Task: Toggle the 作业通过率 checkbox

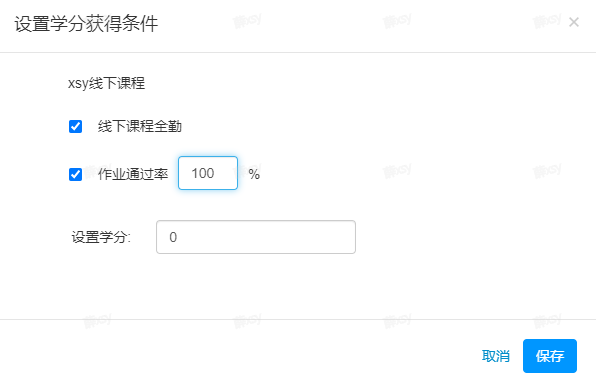Action: point(75,175)
